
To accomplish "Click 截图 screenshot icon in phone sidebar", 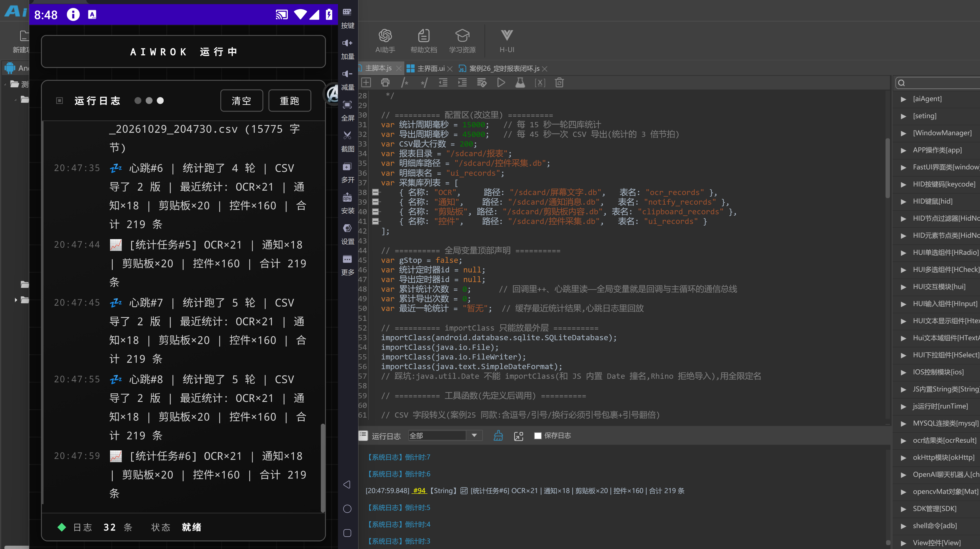I will 347,141.
